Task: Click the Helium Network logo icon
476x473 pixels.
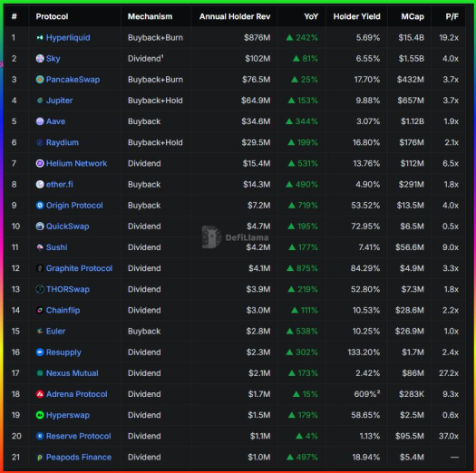Action: pos(40,163)
